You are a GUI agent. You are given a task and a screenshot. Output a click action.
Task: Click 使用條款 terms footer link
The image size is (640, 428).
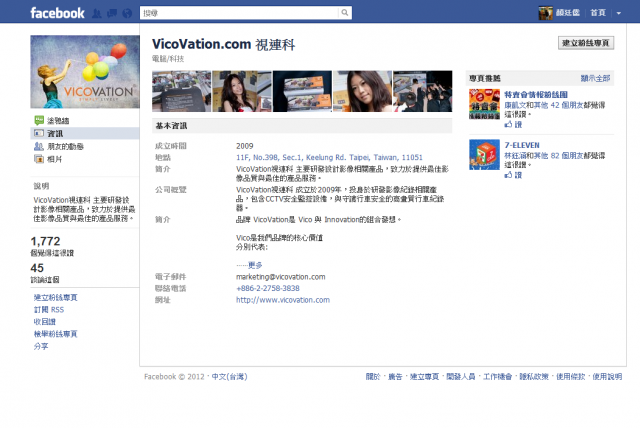coord(571,377)
